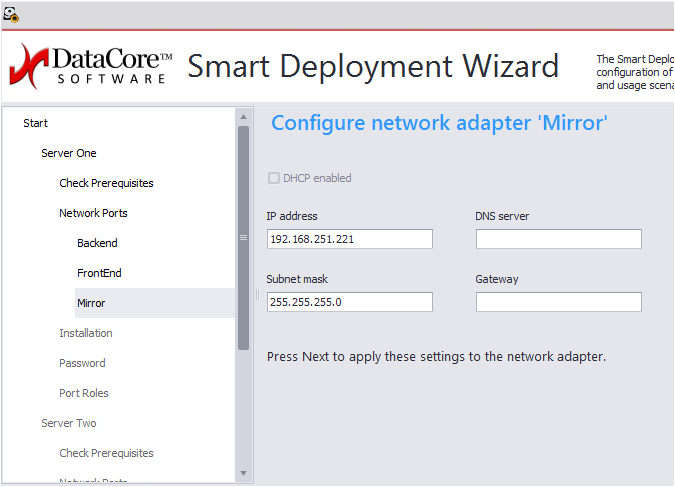Select the Mirror network port step

coord(155,303)
